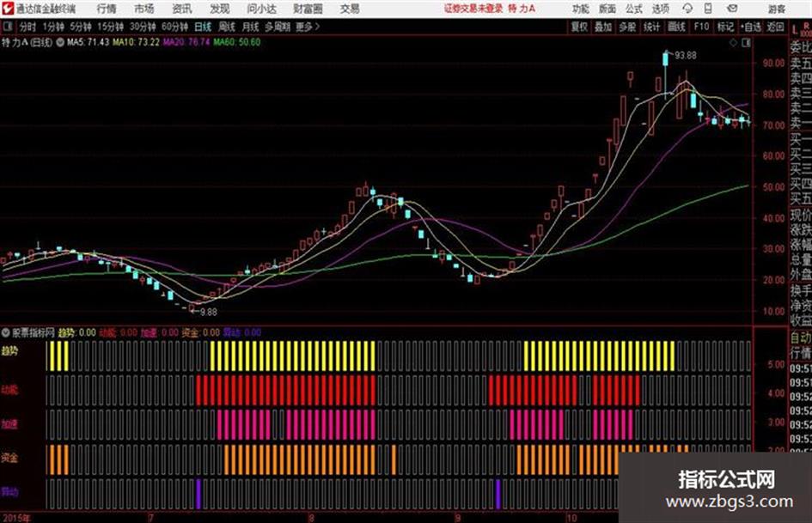Click the first purple 异动 signal bar

tap(198, 494)
